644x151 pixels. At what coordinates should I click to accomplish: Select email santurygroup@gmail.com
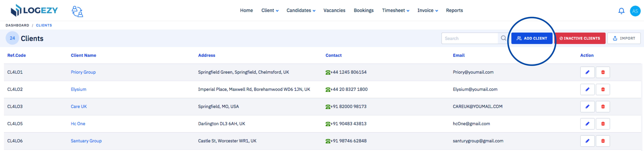point(478,141)
